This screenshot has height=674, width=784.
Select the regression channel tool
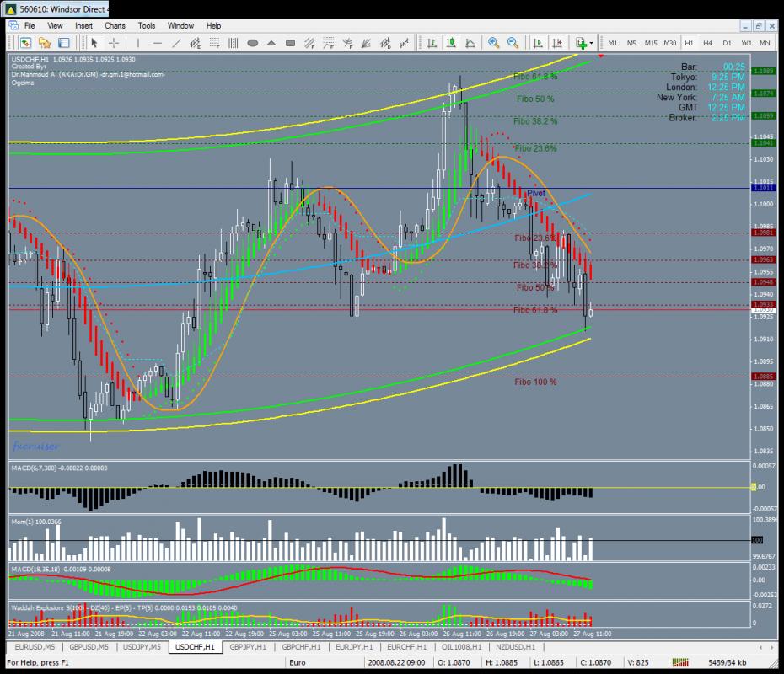[404, 43]
